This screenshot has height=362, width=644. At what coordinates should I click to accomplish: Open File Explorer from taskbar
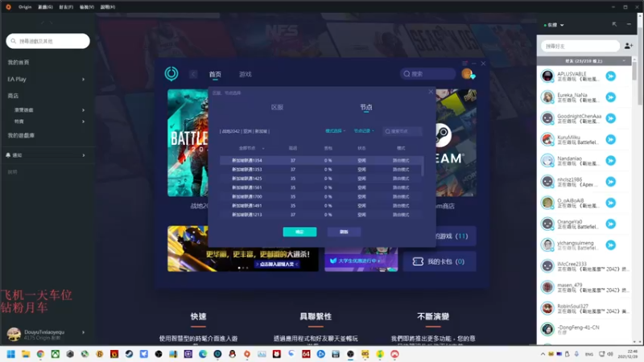[x=26, y=354]
